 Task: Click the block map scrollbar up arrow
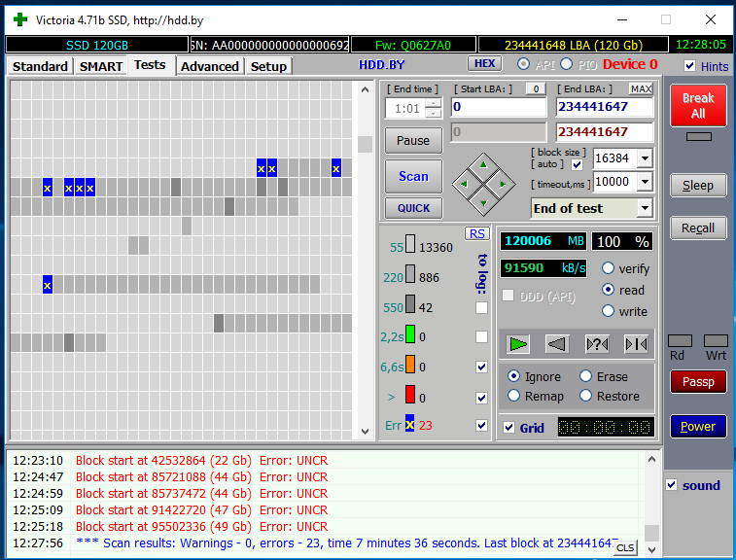[x=365, y=89]
